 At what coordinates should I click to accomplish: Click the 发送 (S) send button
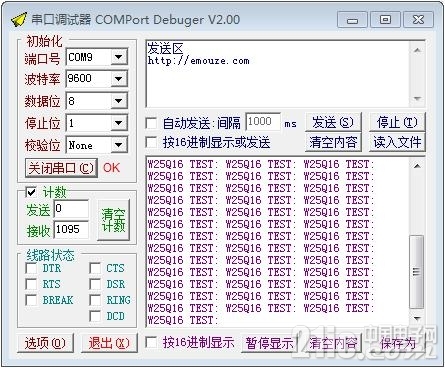click(x=333, y=122)
